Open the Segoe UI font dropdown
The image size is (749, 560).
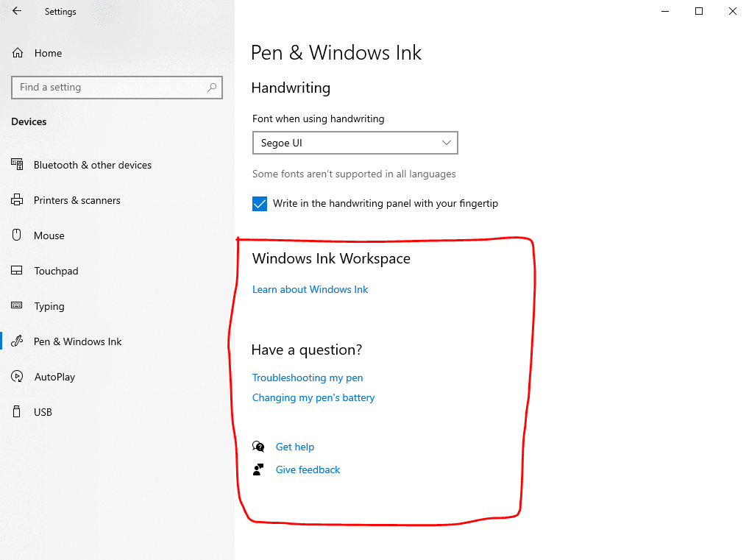click(355, 143)
